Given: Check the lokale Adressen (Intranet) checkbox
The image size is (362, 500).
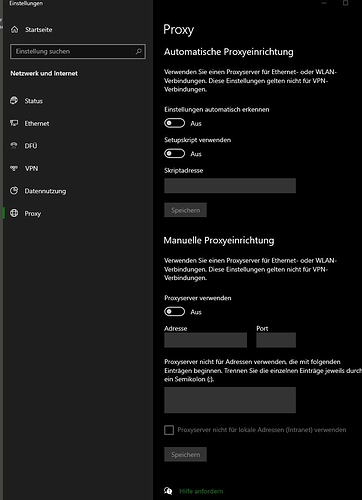Looking at the screenshot, I should pos(169,430).
